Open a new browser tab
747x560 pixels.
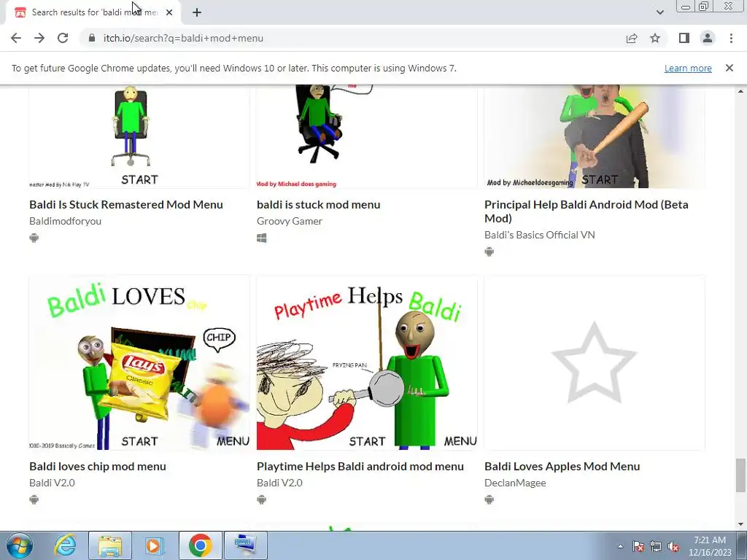197,12
